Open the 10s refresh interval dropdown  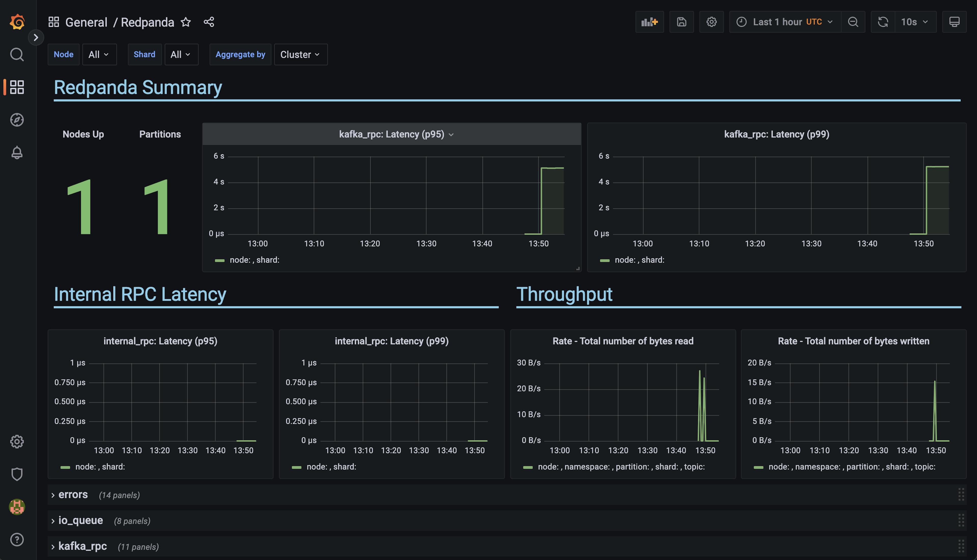(x=915, y=22)
